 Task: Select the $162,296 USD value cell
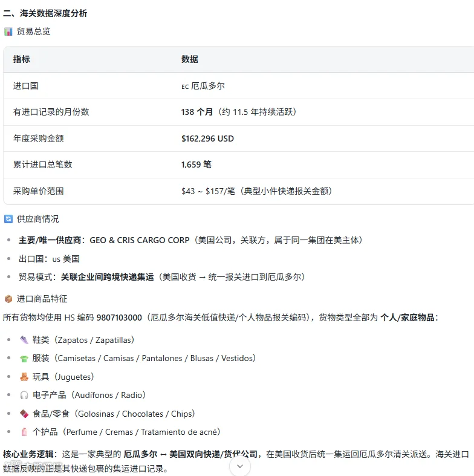click(x=207, y=139)
